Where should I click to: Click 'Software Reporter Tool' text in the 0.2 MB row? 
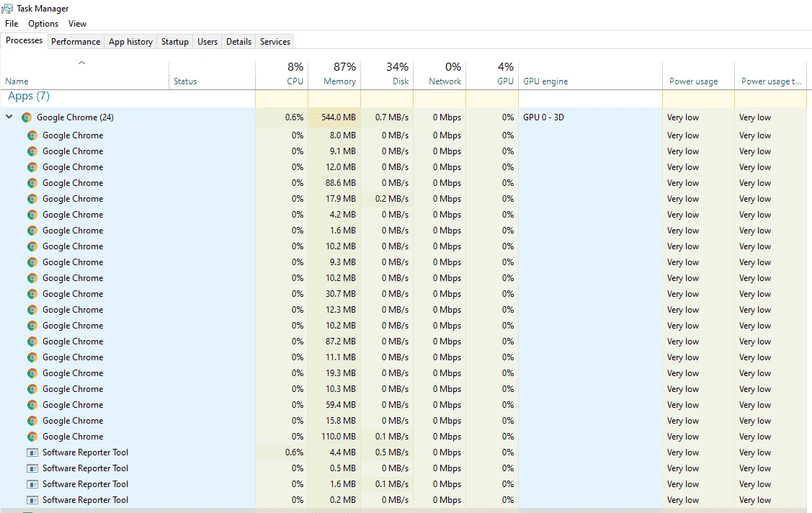86,500
